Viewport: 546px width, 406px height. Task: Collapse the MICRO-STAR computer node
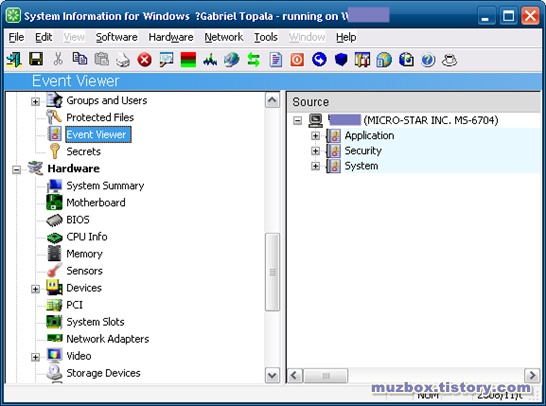tap(297, 121)
